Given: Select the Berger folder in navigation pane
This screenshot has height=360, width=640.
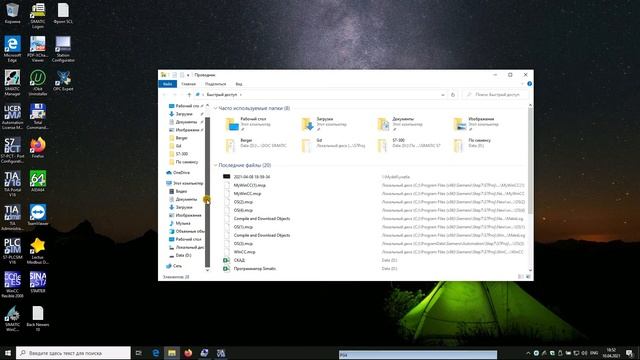Looking at the screenshot, I should [181, 138].
